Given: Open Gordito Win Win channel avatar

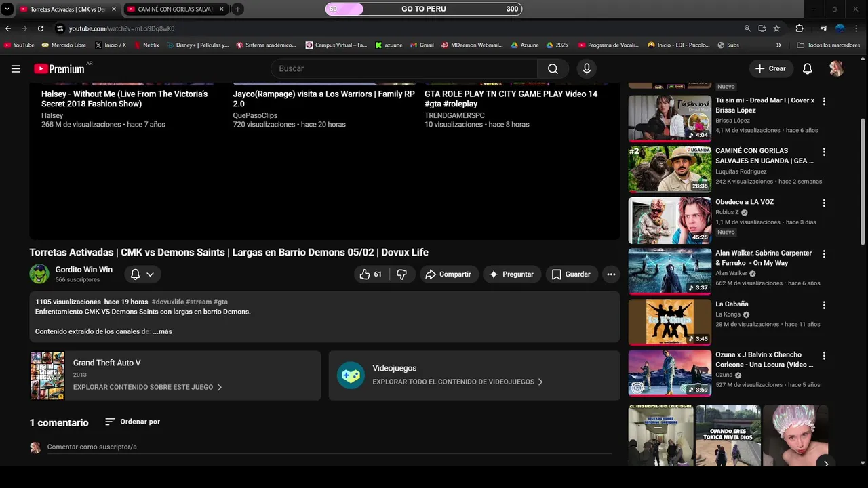Looking at the screenshot, I should (x=39, y=274).
